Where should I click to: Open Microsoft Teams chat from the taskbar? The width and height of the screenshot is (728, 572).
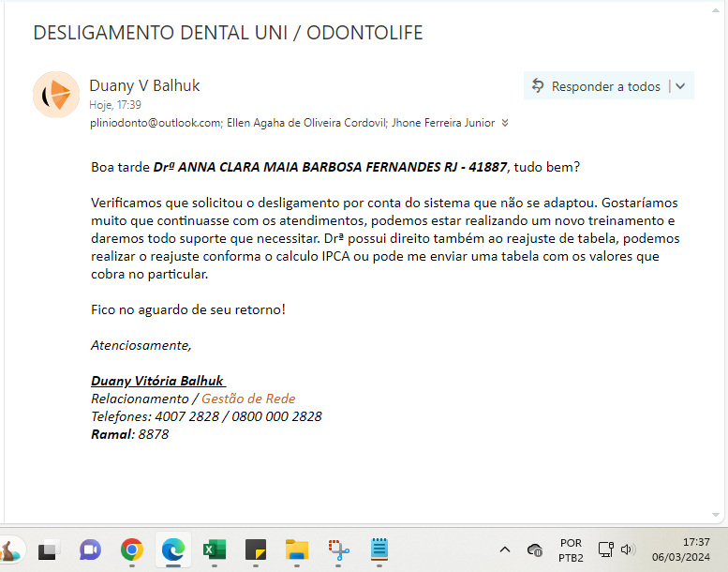coord(90,549)
